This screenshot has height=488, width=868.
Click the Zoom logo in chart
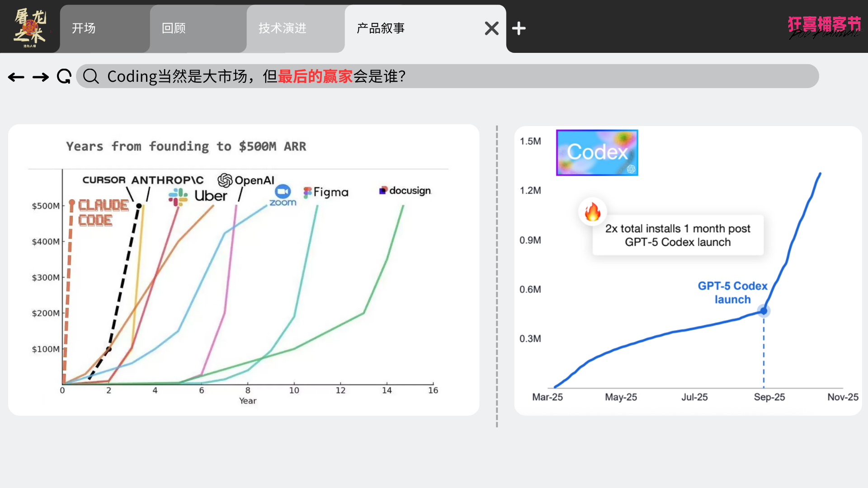pyautogui.click(x=283, y=195)
